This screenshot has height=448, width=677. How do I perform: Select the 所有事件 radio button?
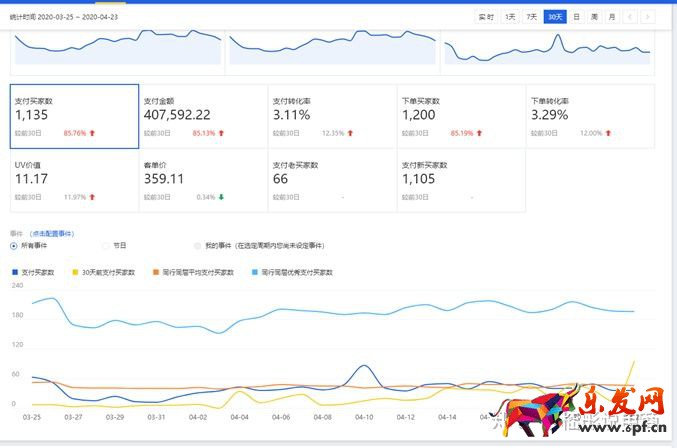coord(15,245)
